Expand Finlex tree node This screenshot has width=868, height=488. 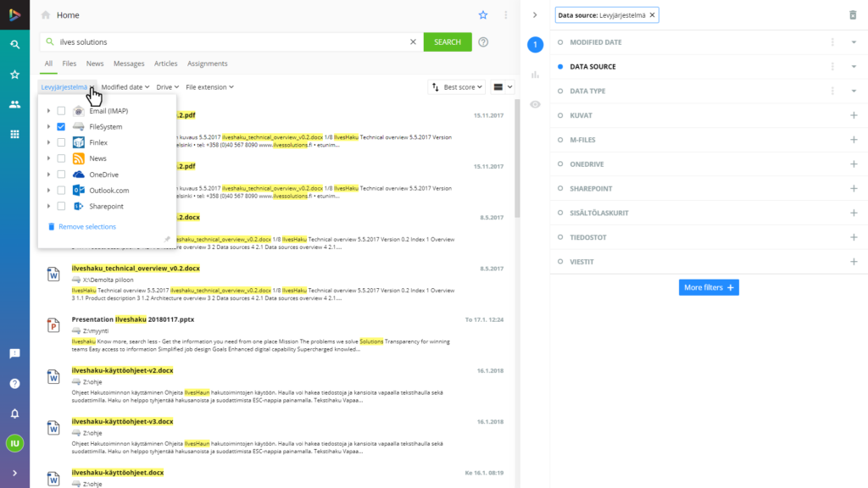pos(48,142)
